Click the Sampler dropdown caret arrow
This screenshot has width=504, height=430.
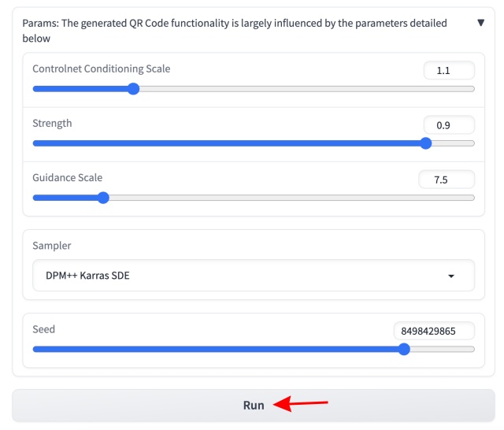pyautogui.click(x=451, y=276)
